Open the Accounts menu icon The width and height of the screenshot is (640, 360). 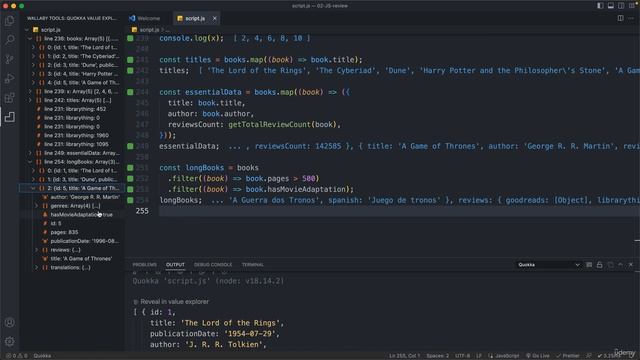point(9,322)
